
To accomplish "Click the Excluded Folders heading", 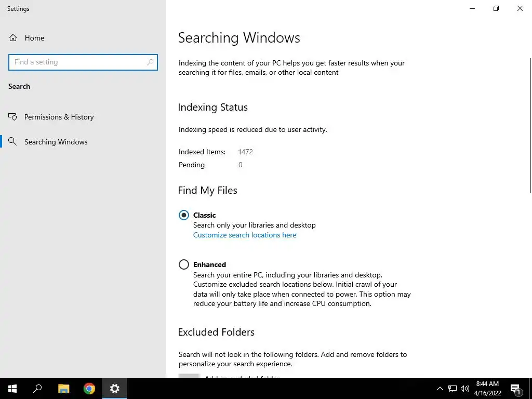I will coord(216,332).
